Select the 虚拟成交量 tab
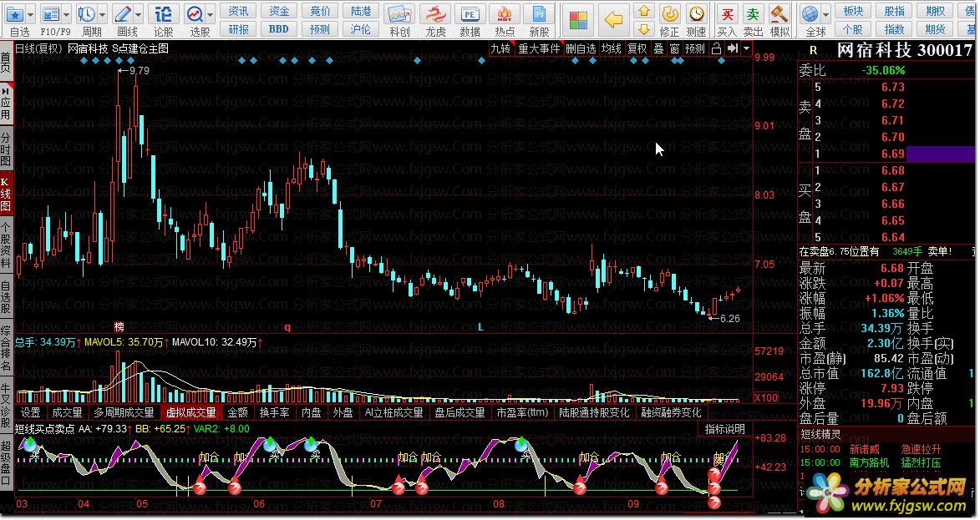This screenshot has width=980, height=520. tap(190, 412)
